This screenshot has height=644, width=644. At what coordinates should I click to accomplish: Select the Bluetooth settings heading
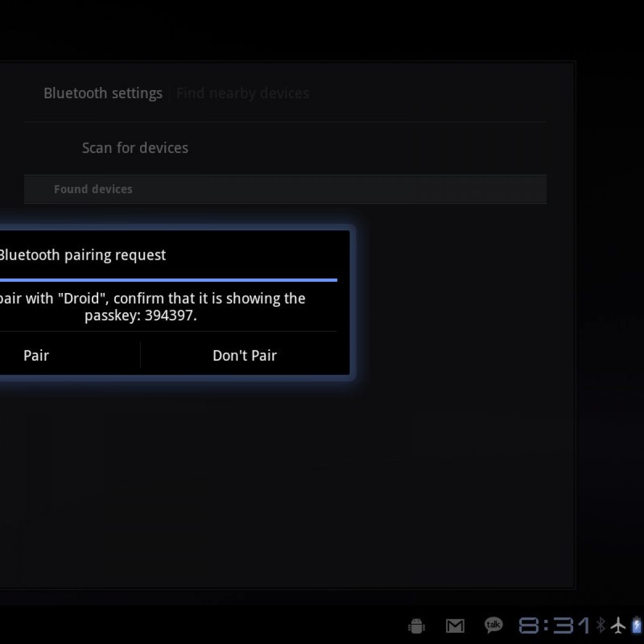103,93
